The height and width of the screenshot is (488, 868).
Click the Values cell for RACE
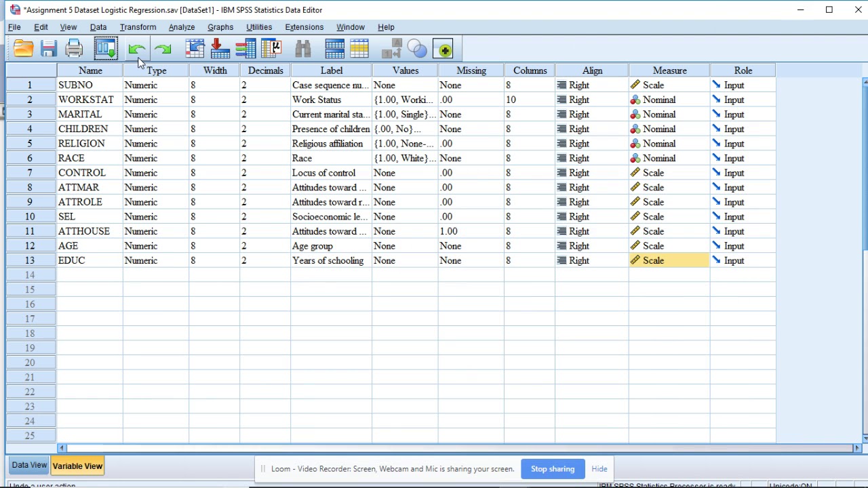coord(406,158)
